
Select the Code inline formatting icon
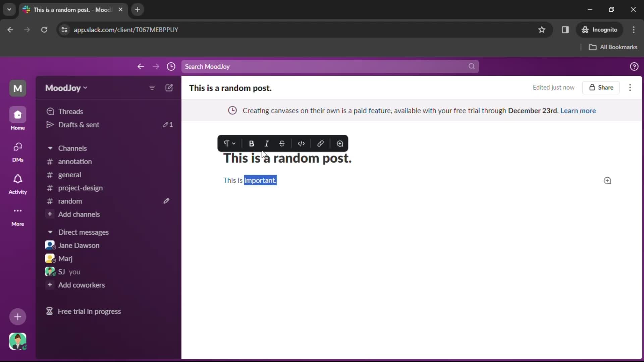point(301,143)
